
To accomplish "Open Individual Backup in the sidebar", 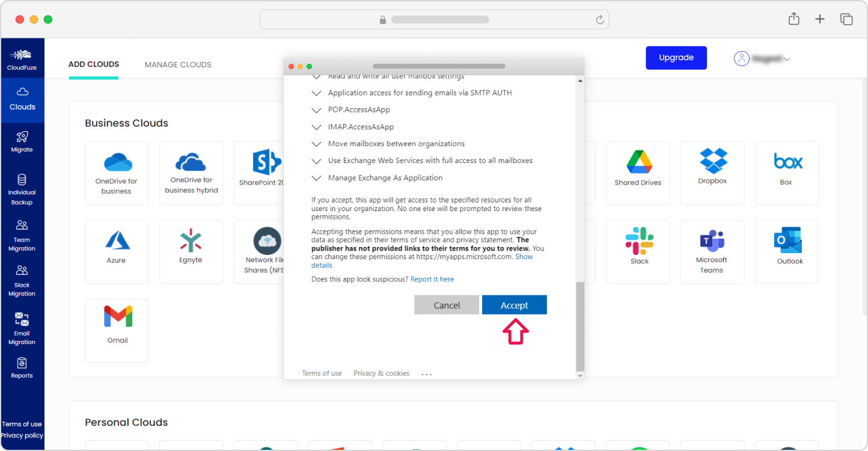I will pos(22,189).
